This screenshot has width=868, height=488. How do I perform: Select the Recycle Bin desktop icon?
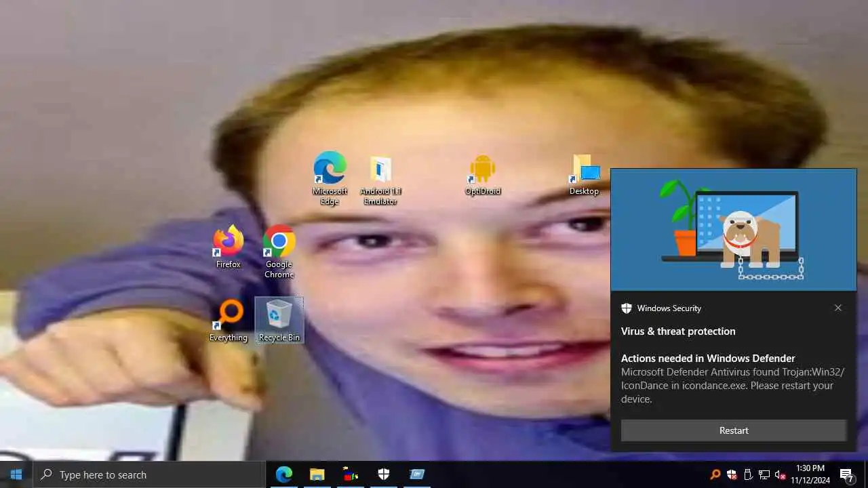279,321
